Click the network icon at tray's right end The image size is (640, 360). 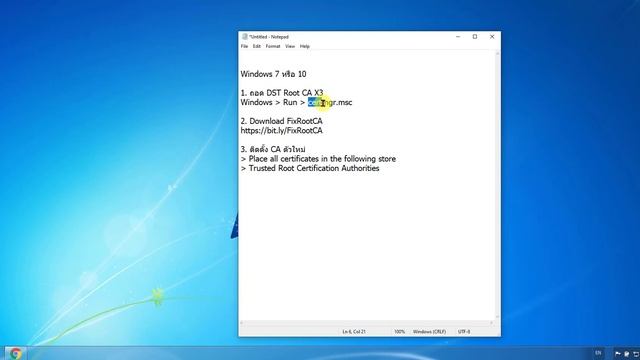[x=636, y=354]
